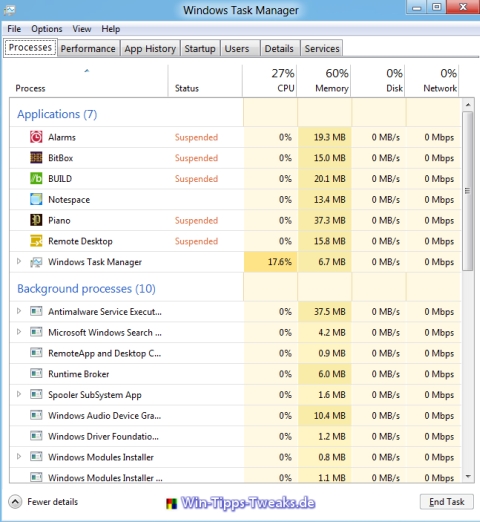Sort by the Disk column header

(x=378, y=81)
